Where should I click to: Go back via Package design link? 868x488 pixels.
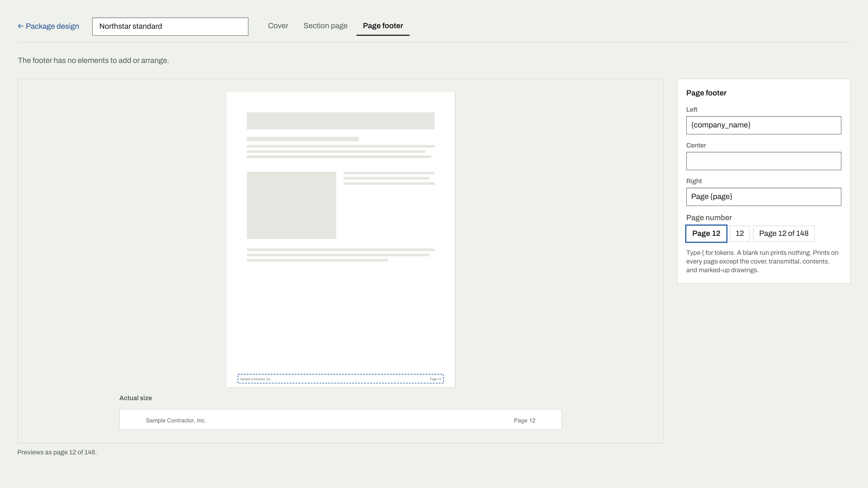tap(48, 26)
